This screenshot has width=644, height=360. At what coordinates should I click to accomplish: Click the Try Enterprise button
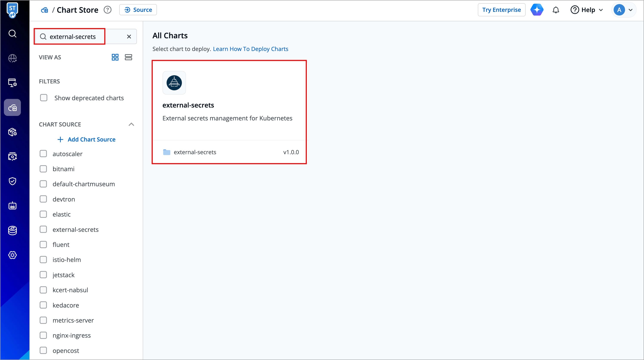point(501,10)
